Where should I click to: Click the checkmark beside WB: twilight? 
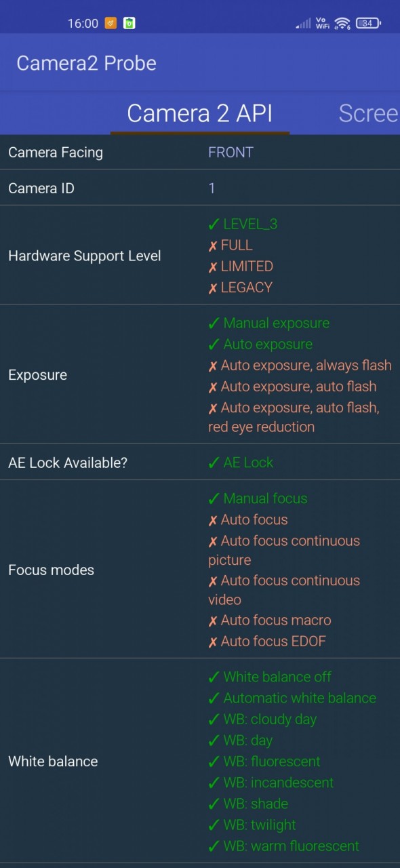[214, 825]
